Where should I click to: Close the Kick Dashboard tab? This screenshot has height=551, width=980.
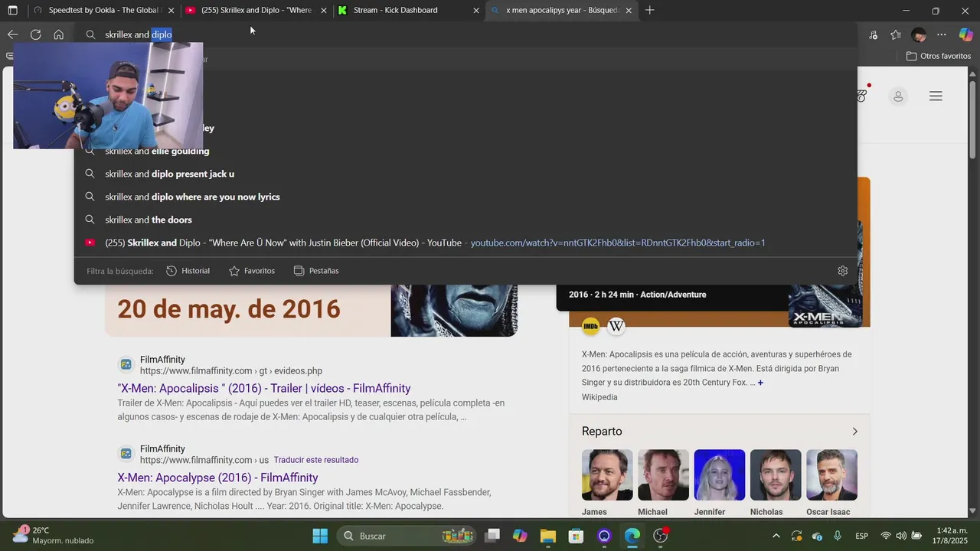[x=476, y=11]
